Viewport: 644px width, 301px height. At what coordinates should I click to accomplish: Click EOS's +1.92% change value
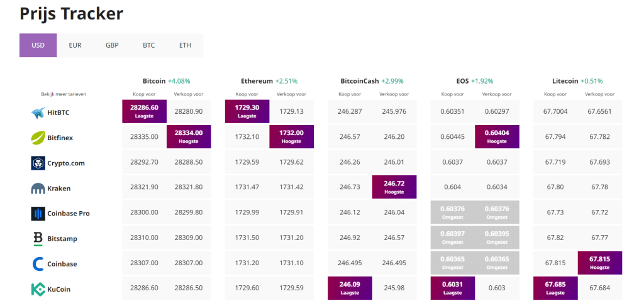pyautogui.click(x=482, y=81)
